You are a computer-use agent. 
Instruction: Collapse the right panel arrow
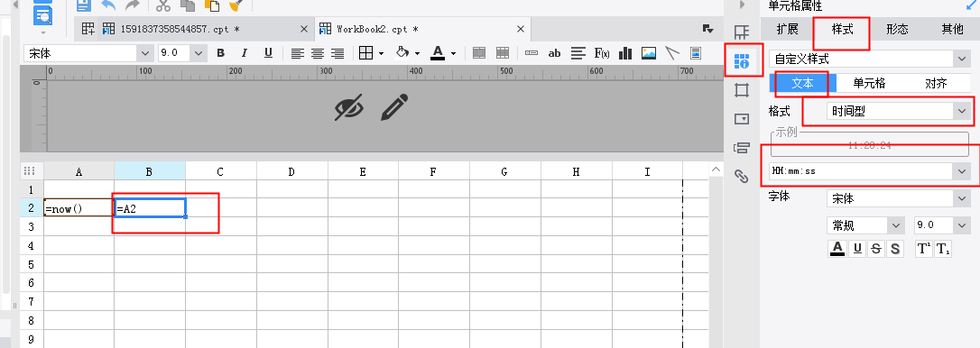pyautogui.click(x=742, y=5)
